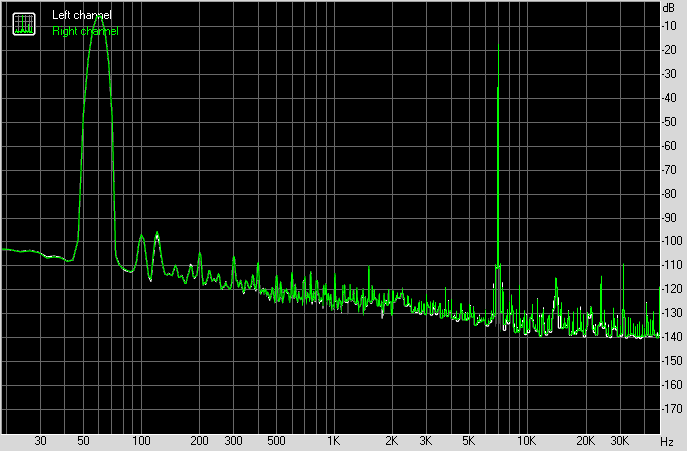This screenshot has height=451, width=687.
Task: Click the dB unit label above the level axis
Action: pyautogui.click(x=669, y=8)
